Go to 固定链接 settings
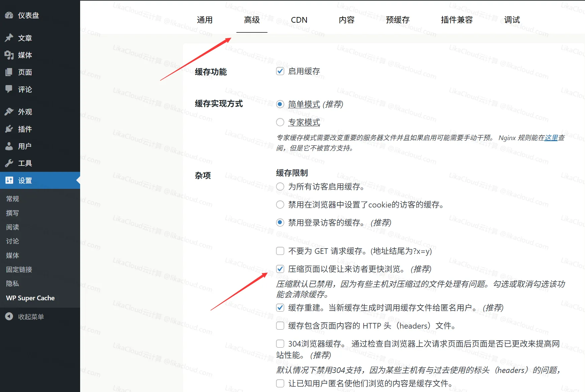 (x=18, y=270)
